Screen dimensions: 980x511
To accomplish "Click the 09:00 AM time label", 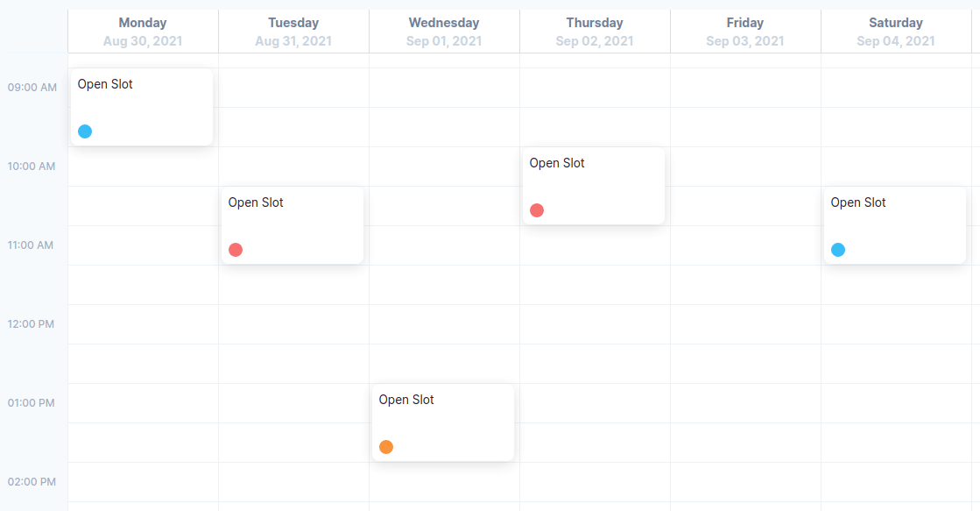I will pyautogui.click(x=32, y=88).
